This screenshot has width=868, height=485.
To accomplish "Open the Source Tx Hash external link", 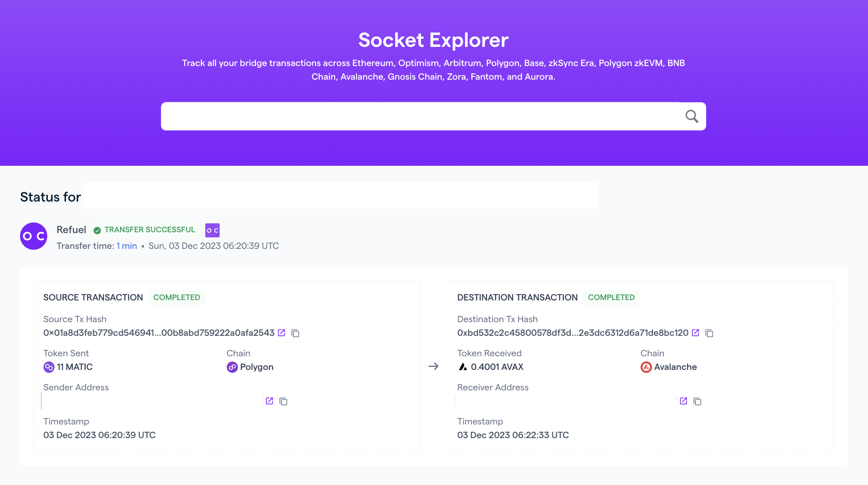I will [281, 333].
